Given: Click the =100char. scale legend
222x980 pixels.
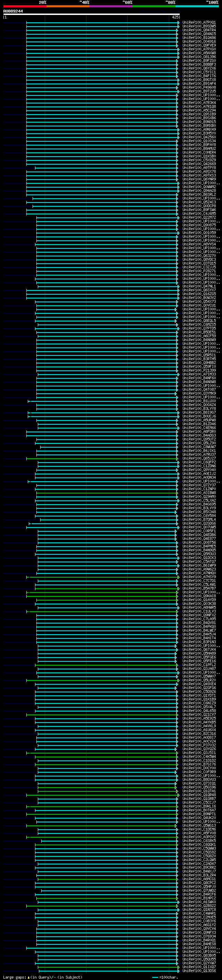Looking at the screenshot, I should pyautogui.click(x=165, y=977).
